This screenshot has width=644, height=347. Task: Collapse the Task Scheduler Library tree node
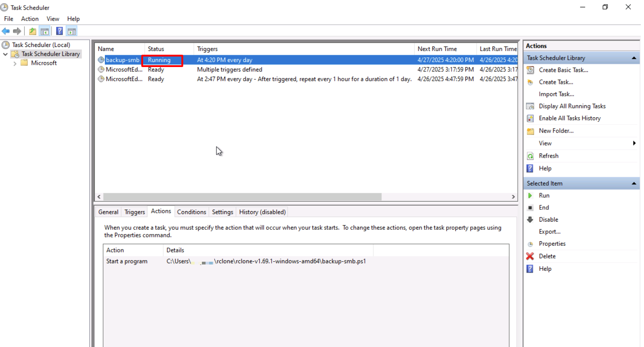5,54
